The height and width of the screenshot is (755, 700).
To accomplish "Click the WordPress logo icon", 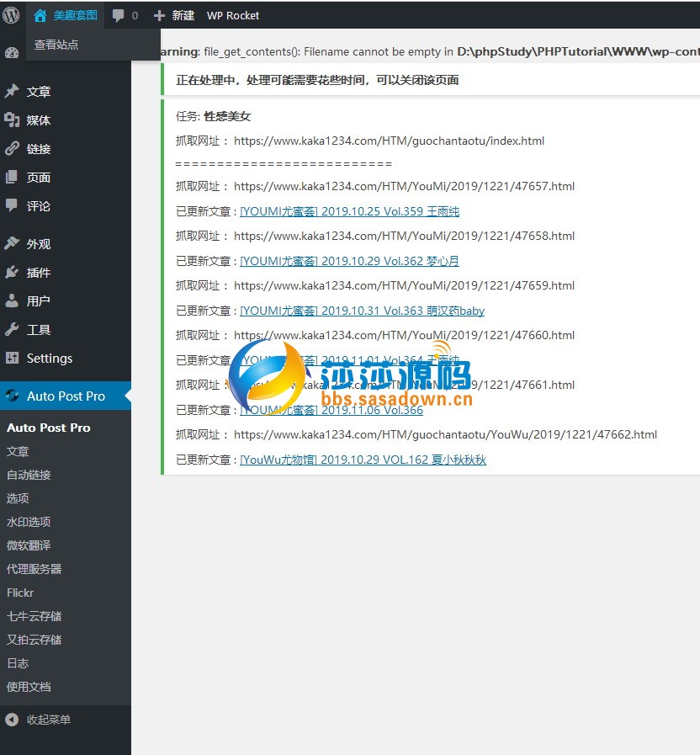I will tap(11, 15).
